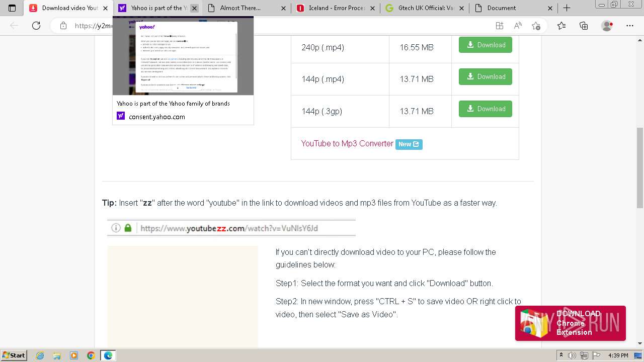Open the Windows Start menu
This screenshot has width=644, height=362.
click(x=14, y=355)
